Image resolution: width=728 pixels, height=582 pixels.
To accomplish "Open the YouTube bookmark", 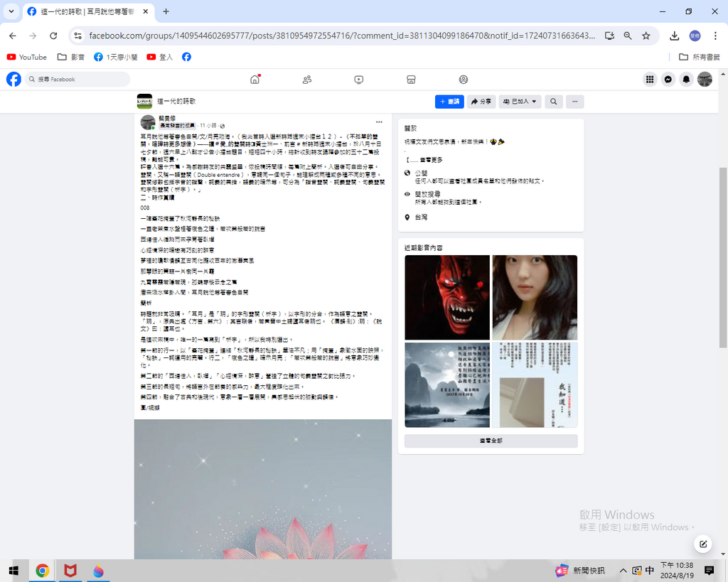I will tap(27, 57).
